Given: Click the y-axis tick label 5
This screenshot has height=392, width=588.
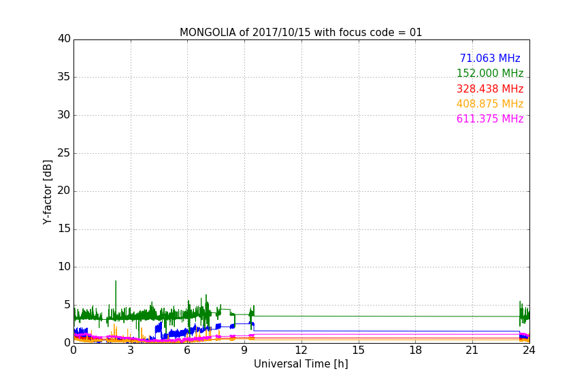Looking at the screenshot, I should 67,305.
